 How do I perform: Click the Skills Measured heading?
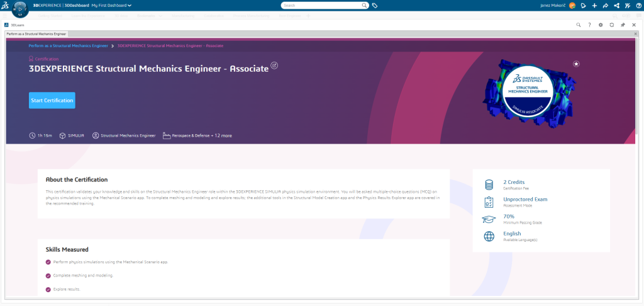(x=67, y=250)
